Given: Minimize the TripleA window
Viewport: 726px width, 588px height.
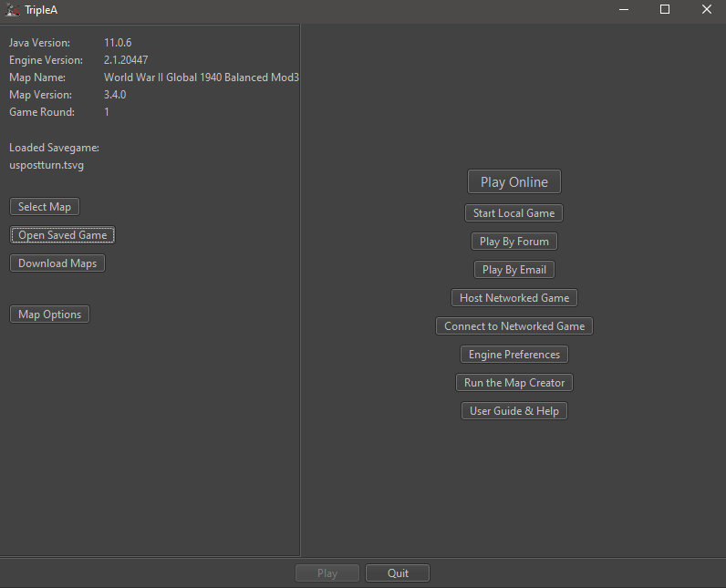Looking at the screenshot, I should 624,10.
